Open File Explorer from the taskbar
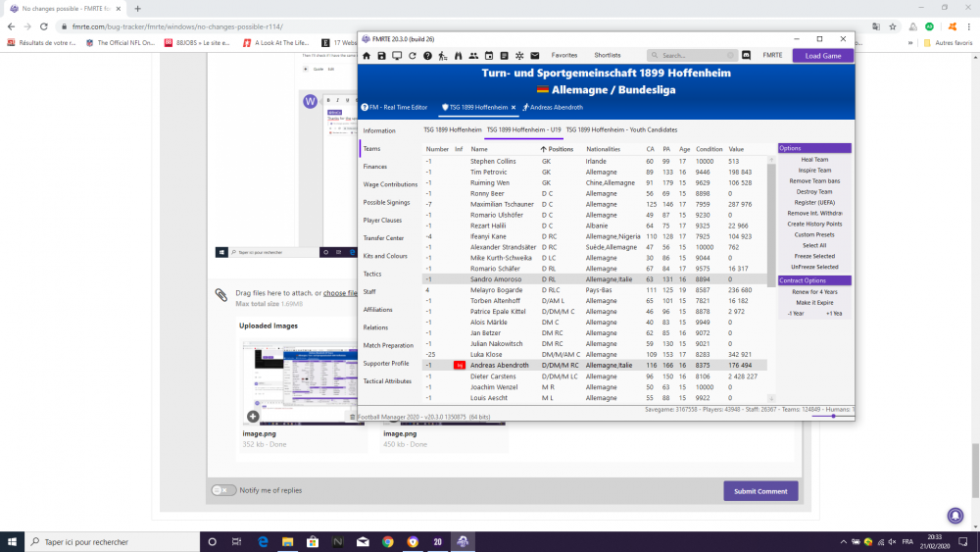The height and width of the screenshot is (552, 980). pyautogui.click(x=287, y=542)
